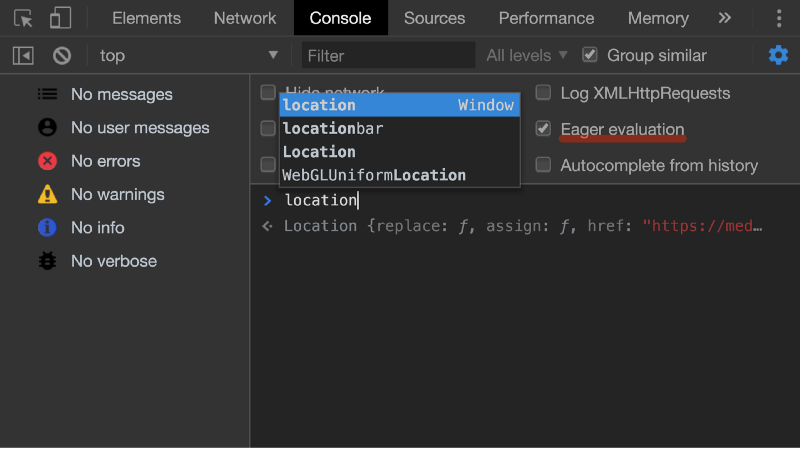
Task: Clear the console with the ban icon
Action: pyautogui.click(x=62, y=56)
